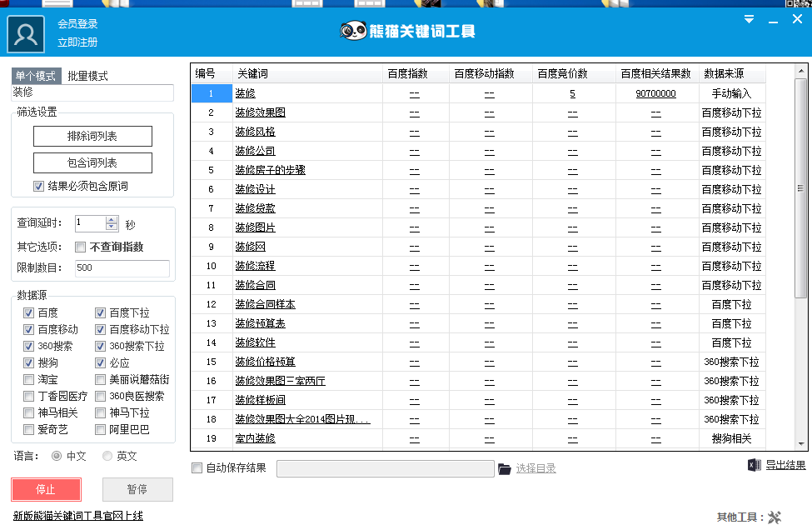The width and height of the screenshot is (812, 525).
Task: Click the red 停止 button
Action: coord(46,489)
